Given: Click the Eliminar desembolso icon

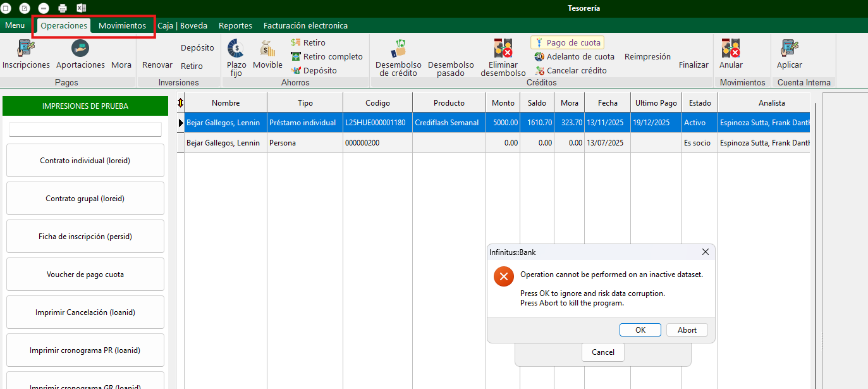Looking at the screenshot, I should tap(503, 49).
